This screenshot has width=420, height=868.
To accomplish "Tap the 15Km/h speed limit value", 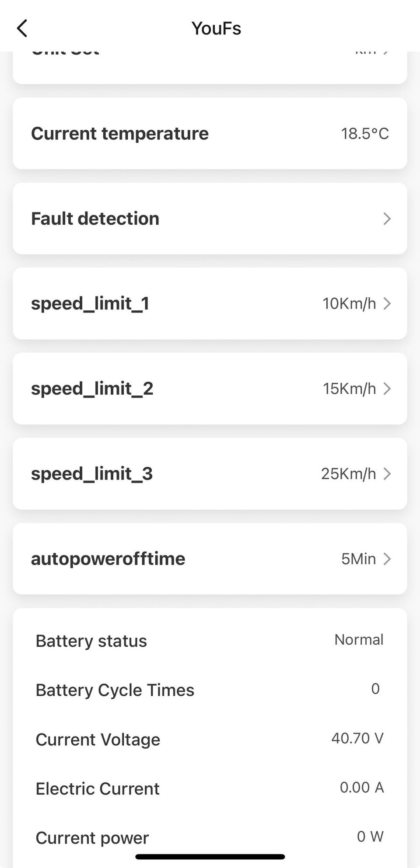I will pyautogui.click(x=349, y=389).
